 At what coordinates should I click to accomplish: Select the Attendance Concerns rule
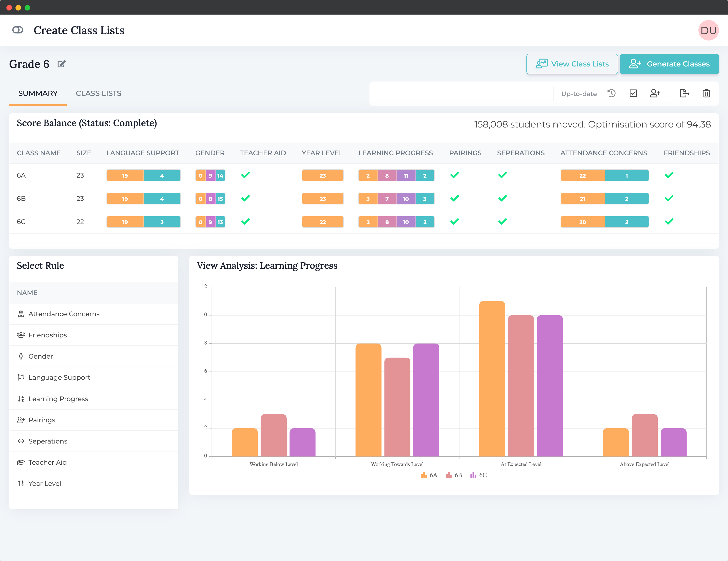64,314
